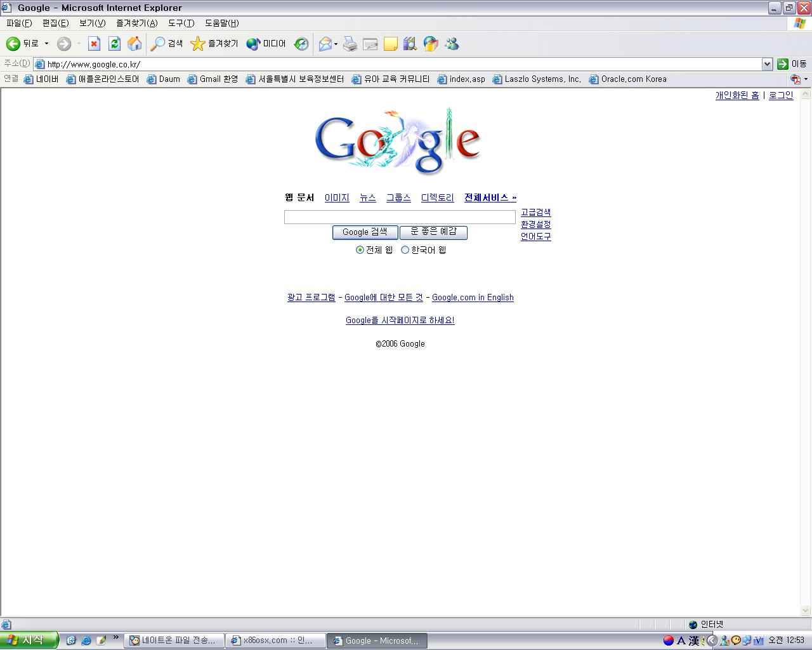This screenshot has width=812, height=650.
Task: Go to the Home page icon
Action: 134,44
